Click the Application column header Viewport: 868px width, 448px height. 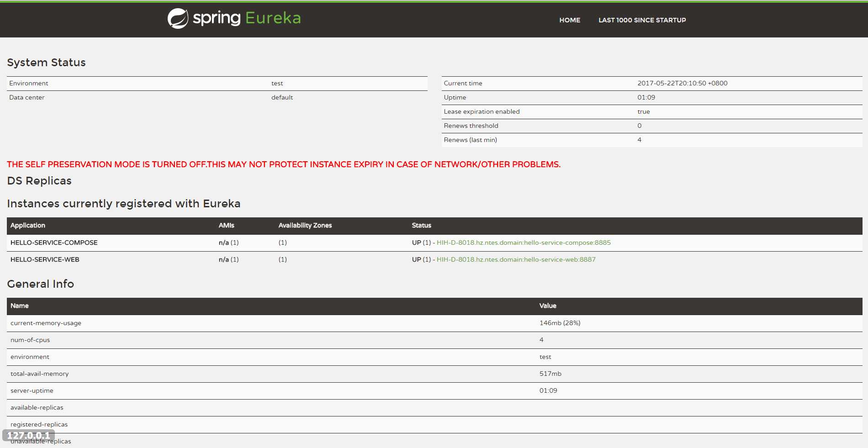point(28,226)
